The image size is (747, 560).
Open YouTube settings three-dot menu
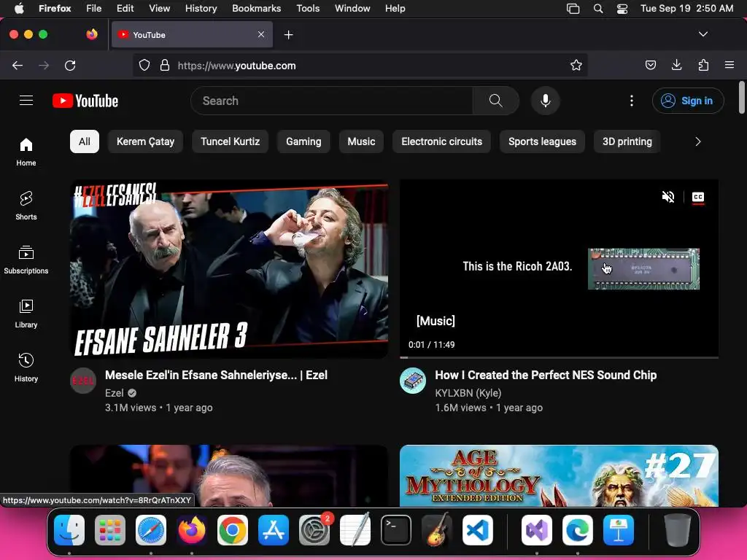pos(632,101)
